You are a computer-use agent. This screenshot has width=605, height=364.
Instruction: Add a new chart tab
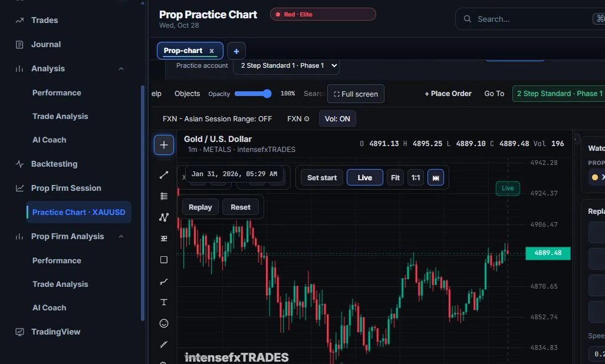pos(236,51)
